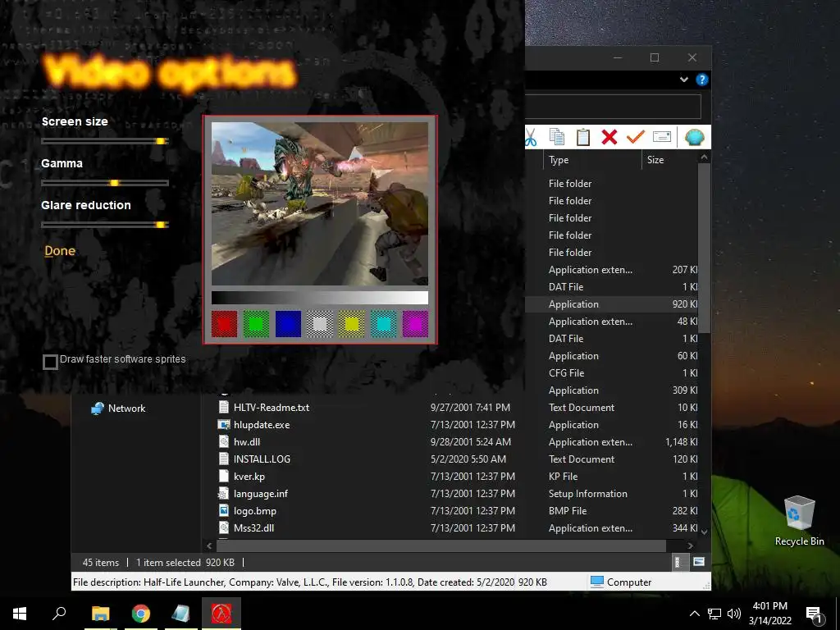Click the grayscale gradient bar
Viewport: 840px width, 630px height.
320,298
